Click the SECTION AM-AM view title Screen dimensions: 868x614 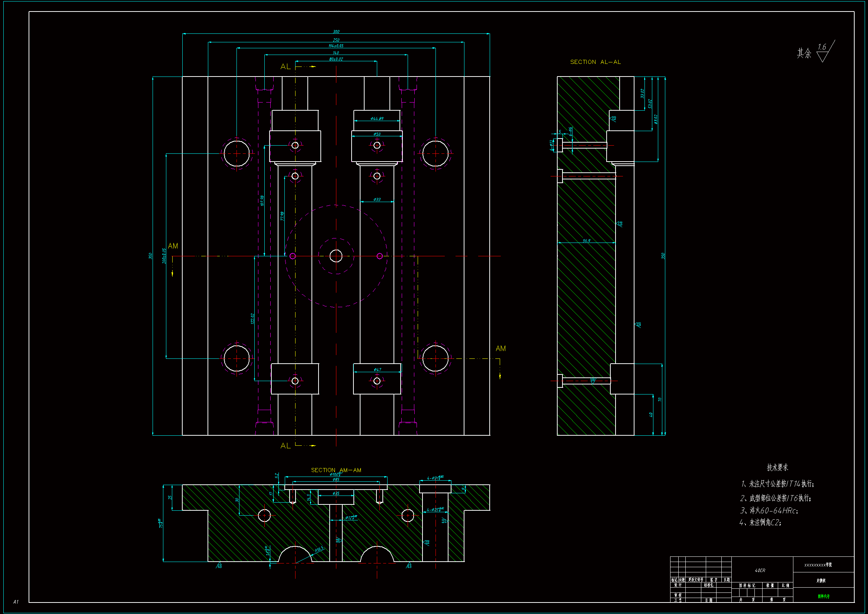tap(336, 470)
